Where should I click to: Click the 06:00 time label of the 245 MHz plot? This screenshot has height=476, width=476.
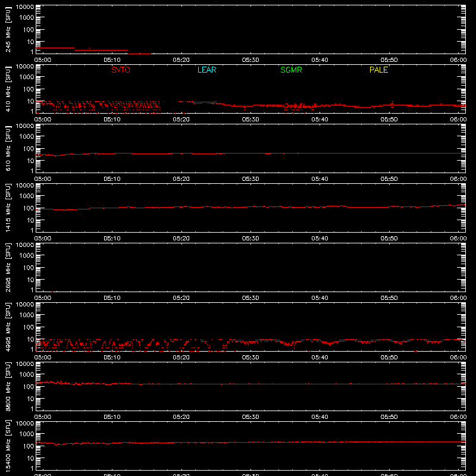[458, 60]
